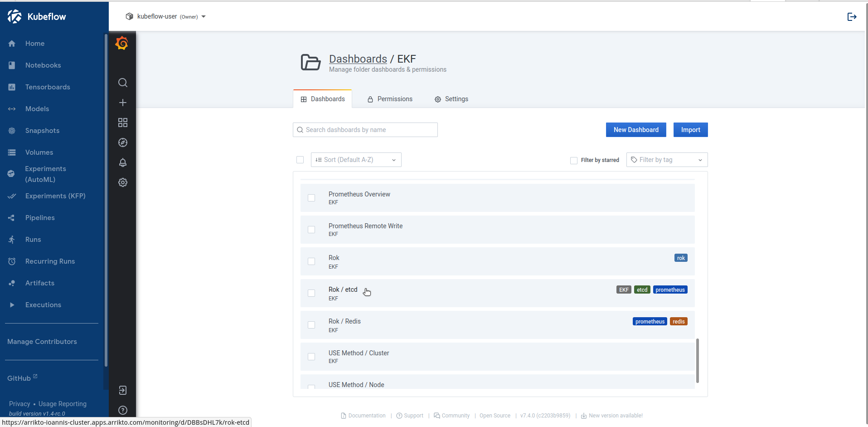Image resolution: width=868 pixels, height=427 pixels.
Task: Open the Support footer link
Action: pyautogui.click(x=410, y=416)
